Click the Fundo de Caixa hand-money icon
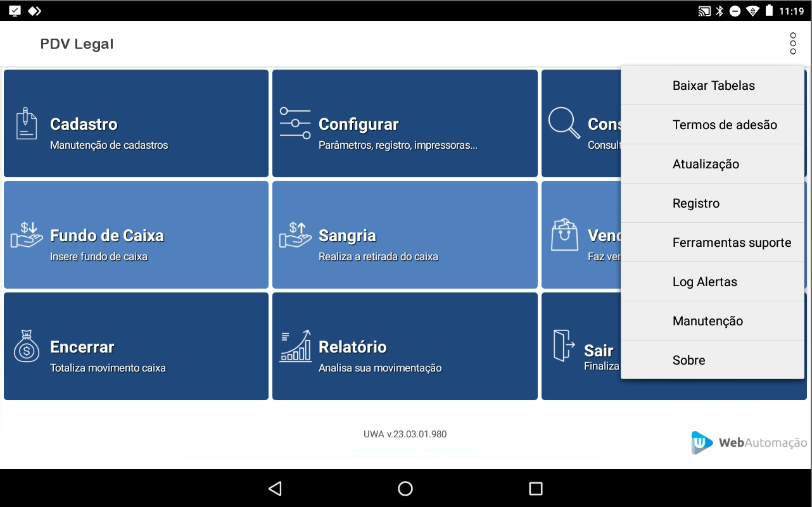 click(x=27, y=235)
